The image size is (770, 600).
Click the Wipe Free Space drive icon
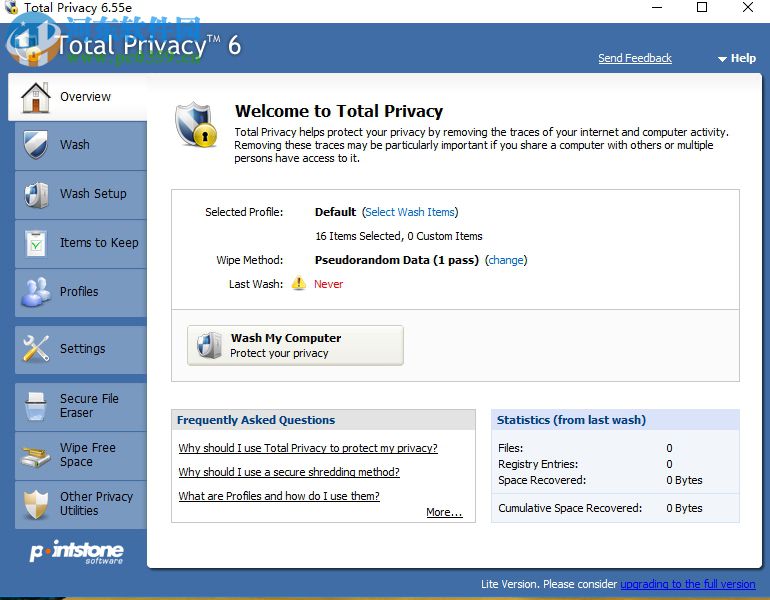(x=35, y=456)
